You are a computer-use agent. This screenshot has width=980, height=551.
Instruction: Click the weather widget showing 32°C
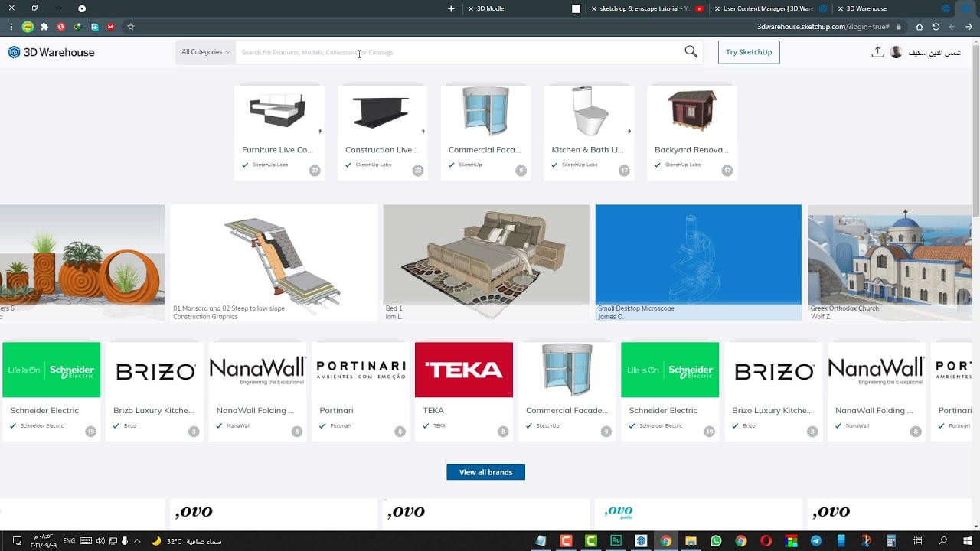(186, 541)
